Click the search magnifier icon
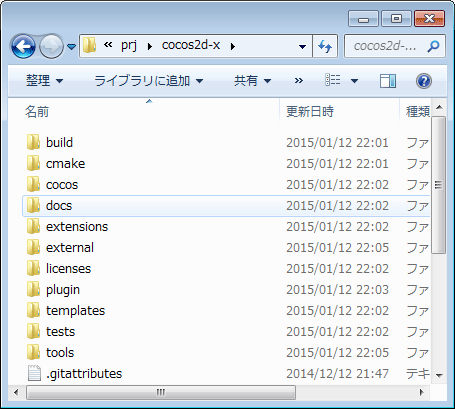Image resolution: width=455 pixels, height=409 pixels. coord(433,46)
